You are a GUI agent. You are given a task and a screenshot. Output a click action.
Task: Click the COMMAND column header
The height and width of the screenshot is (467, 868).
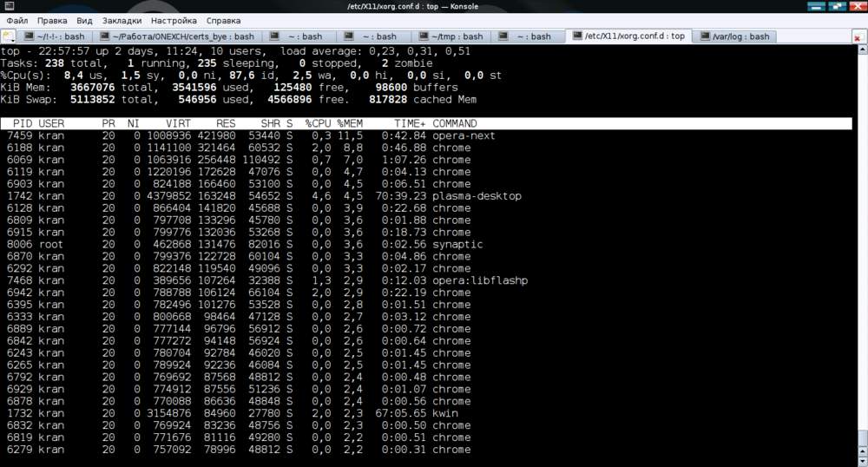455,123
